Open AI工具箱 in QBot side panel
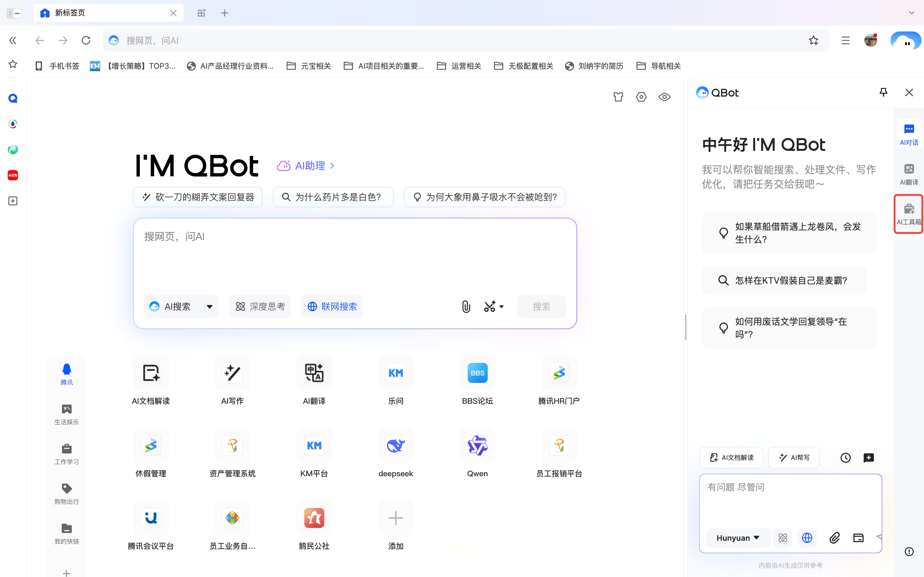The image size is (924, 577). point(909,213)
